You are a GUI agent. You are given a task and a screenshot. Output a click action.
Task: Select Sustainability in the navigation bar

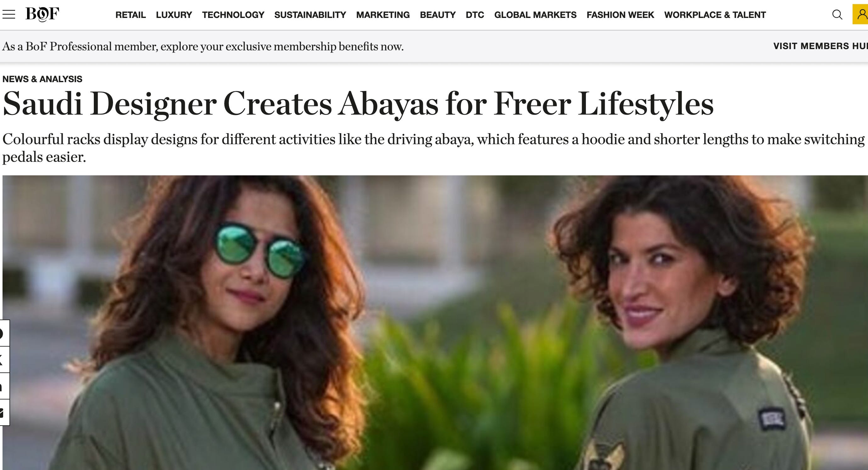pos(310,15)
